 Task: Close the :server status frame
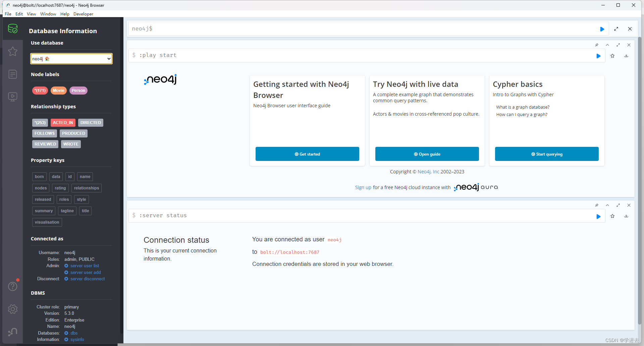(x=629, y=205)
